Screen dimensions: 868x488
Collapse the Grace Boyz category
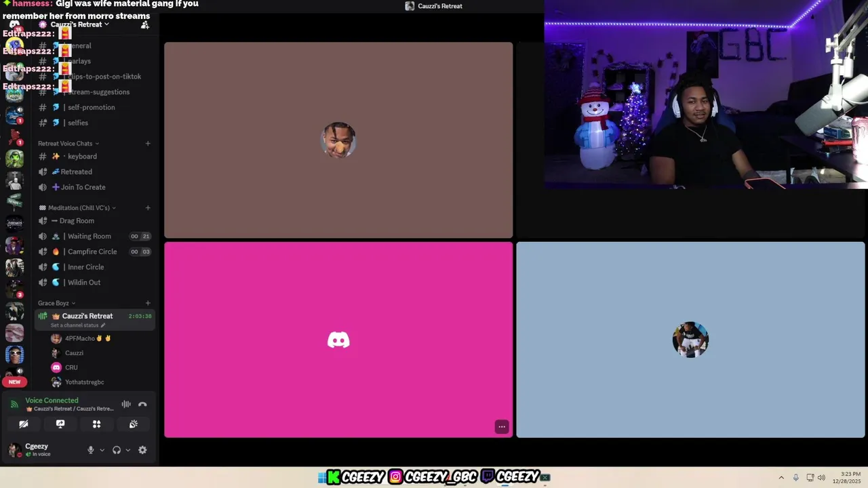pos(56,303)
